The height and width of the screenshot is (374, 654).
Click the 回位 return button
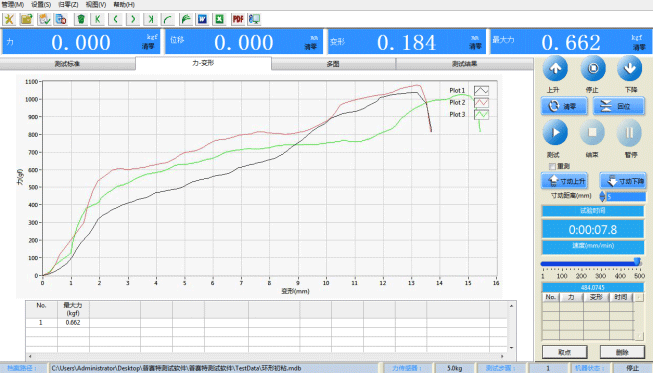click(x=619, y=106)
